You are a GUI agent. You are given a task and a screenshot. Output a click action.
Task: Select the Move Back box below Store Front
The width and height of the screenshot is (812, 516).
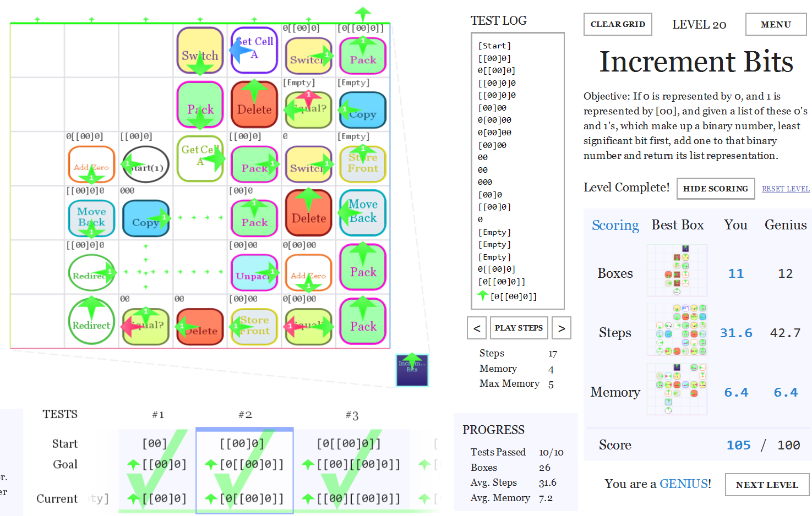pyautogui.click(x=363, y=213)
